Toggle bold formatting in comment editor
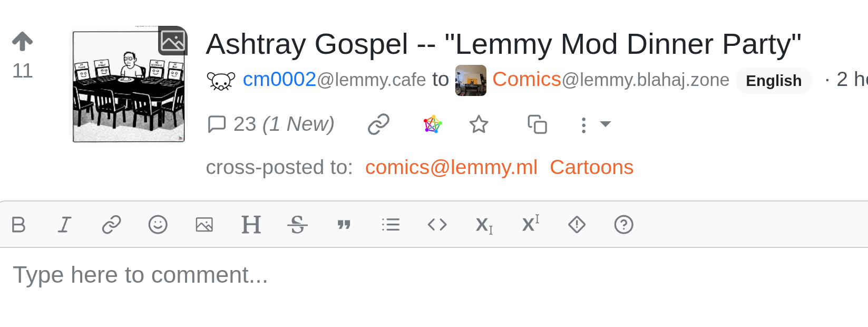Viewport: 868px width, 327px height. click(x=18, y=225)
